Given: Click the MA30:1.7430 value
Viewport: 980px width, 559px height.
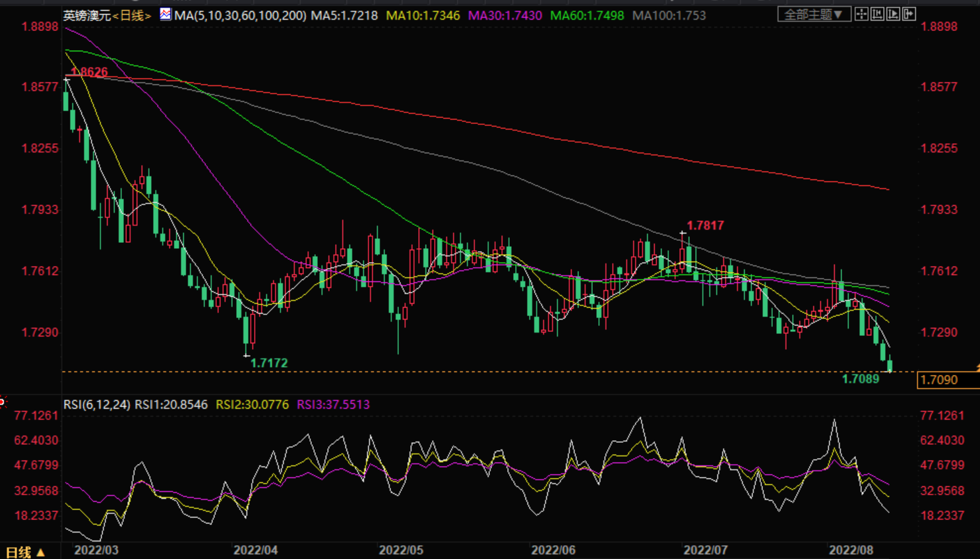Looking at the screenshot, I should click(505, 15).
